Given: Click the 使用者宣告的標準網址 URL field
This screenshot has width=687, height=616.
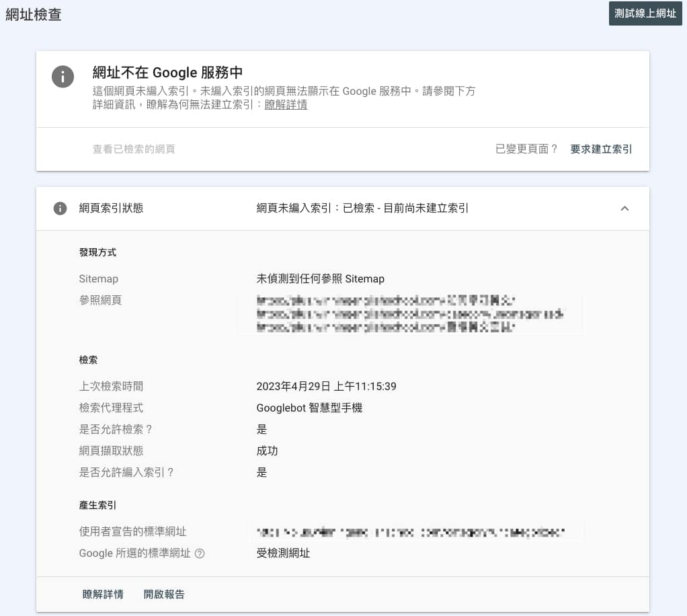Looking at the screenshot, I should (x=417, y=531).
